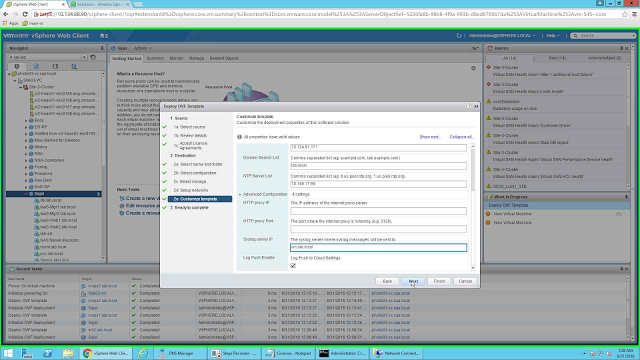Viewport: 640px width, 360px height.
Task: Expand the Bora resource pool
Action: coord(26,120)
